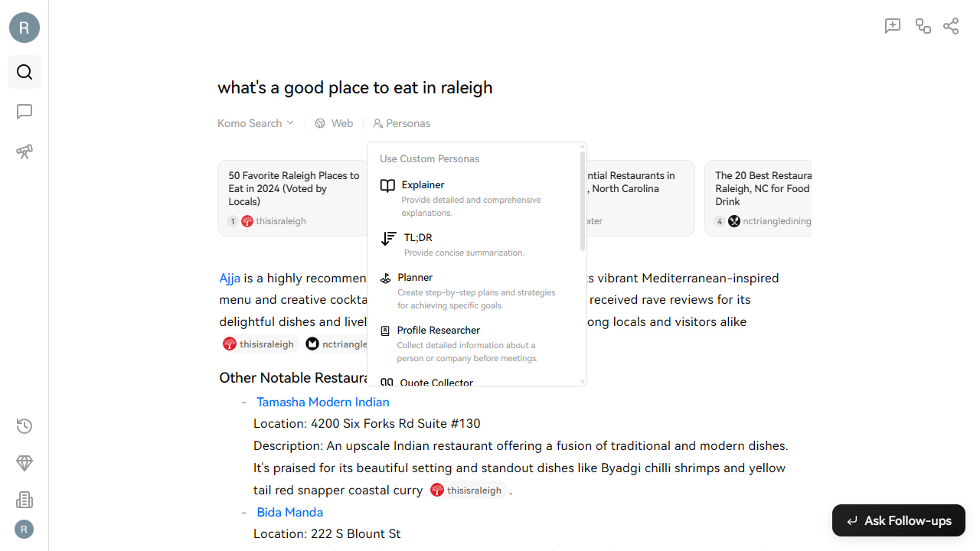
Task: Open the Explore telescope icon in sidebar
Action: coord(24,152)
